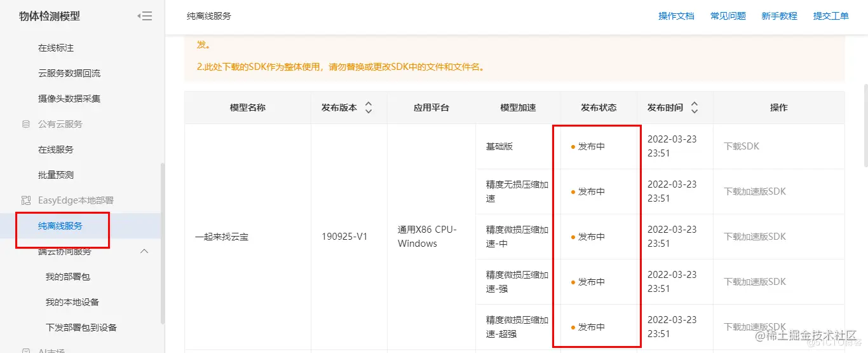Click the 纯离线服务 page title

tap(209, 16)
